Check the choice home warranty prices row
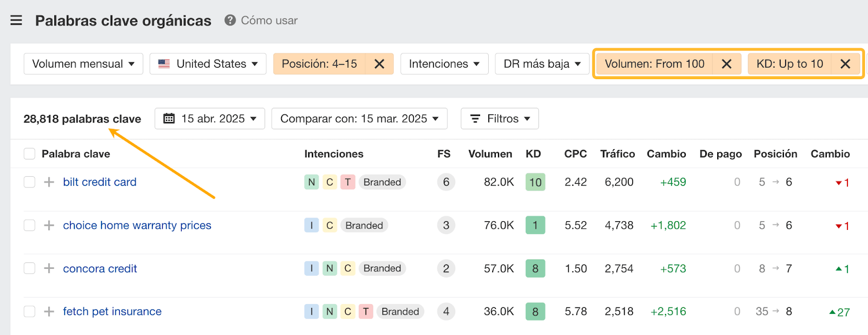This screenshot has height=335, width=868. point(29,226)
